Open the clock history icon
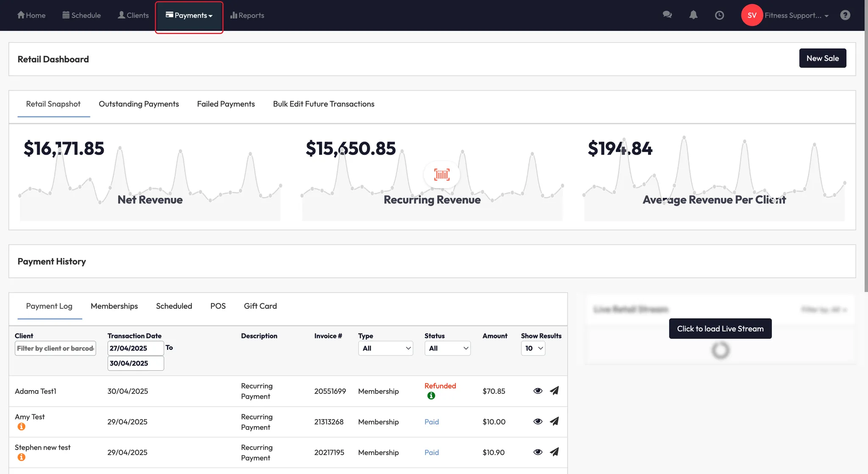 pyautogui.click(x=719, y=15)
